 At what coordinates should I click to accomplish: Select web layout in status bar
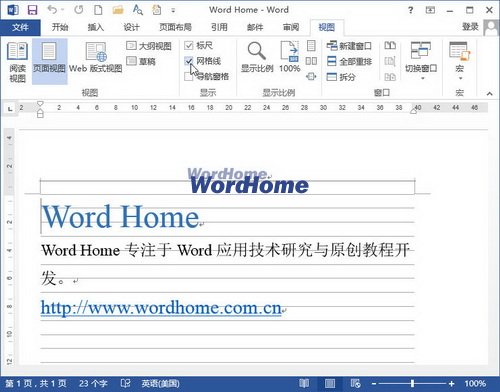point(355,383)
